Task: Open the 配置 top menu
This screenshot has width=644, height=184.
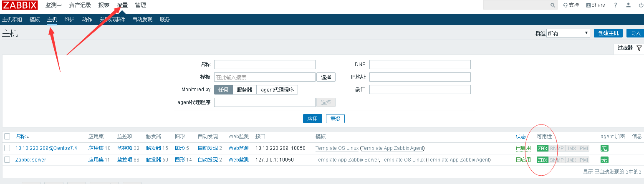Action: pyautogui.click(x=122, y=5)
